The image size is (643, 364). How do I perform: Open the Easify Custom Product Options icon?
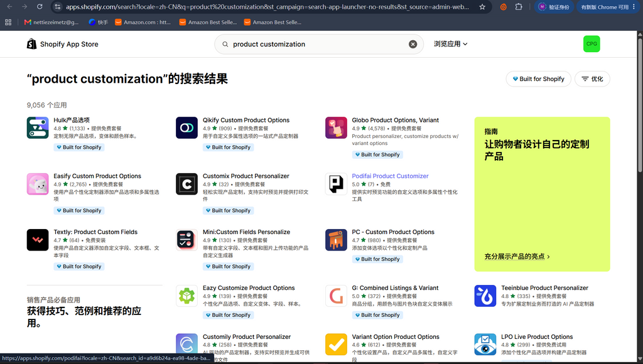(x=38, y=184)
